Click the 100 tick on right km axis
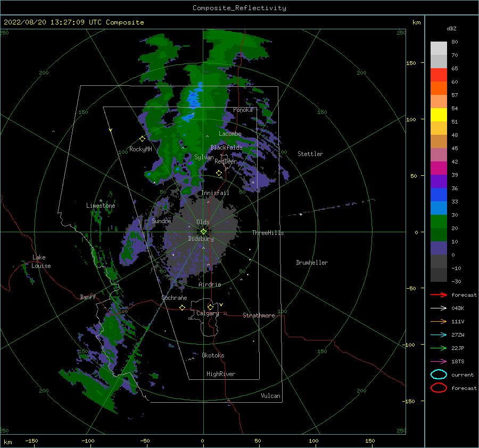Image resolution: width=479 pixels, height=448 pixels. (x=411, y=119)
